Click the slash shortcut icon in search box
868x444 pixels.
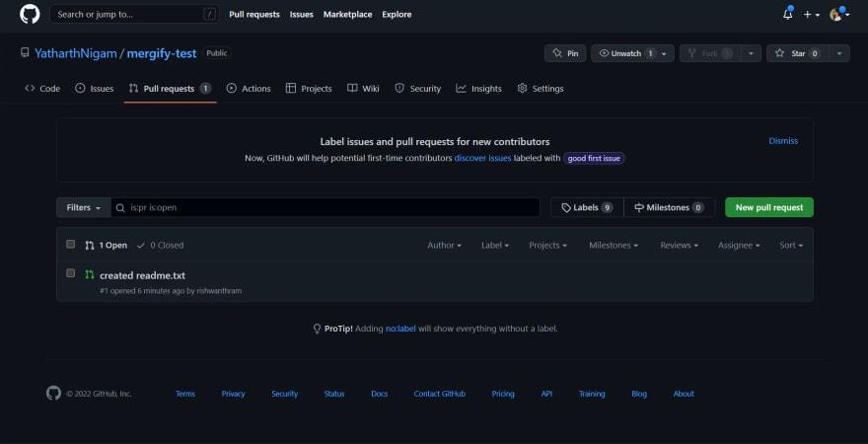click(209, 15)
